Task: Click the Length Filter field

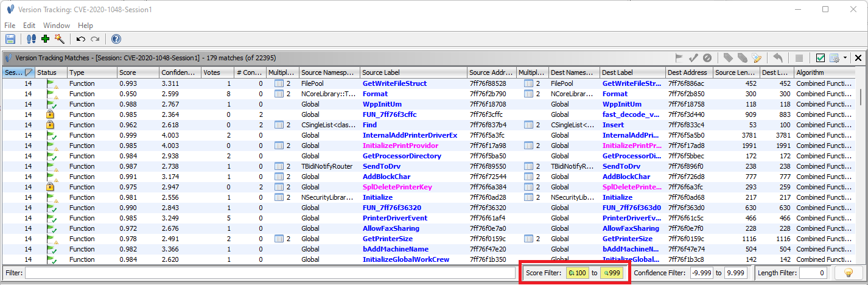Action: [814, 273]
